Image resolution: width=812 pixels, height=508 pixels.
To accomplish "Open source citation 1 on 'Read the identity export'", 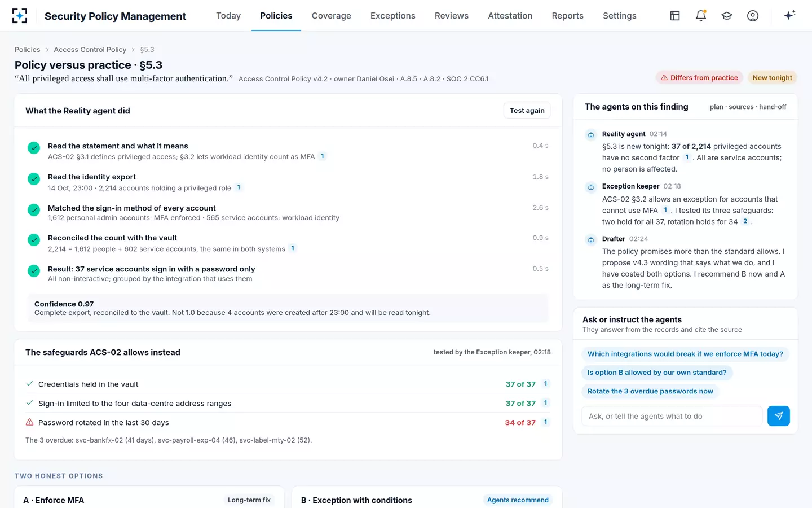I will pos(239,187).
